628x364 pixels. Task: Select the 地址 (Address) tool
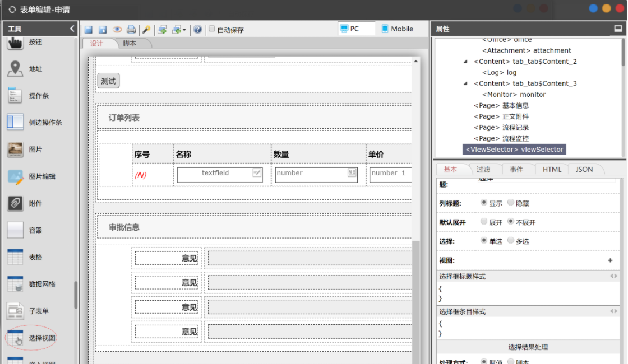coord(35,69)
